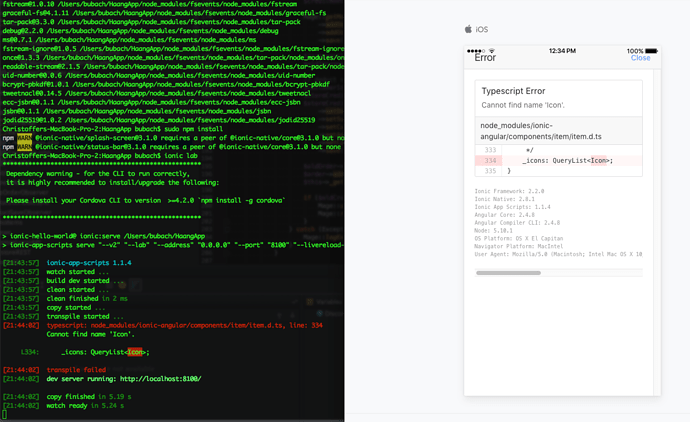
Task: Click highlighted Icon at L334 in terminal
Action: click(x=135, y=352)
